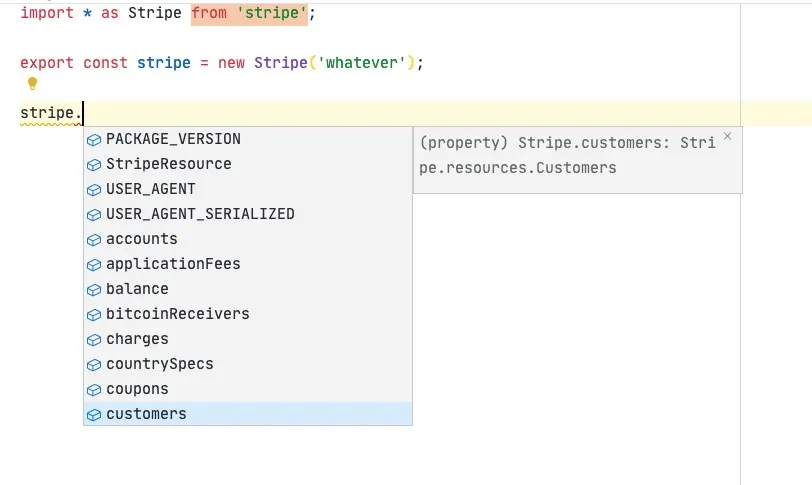This screenshot has height=485, width=812.
Task: Select the balance property suggestion
Action: 137,289
